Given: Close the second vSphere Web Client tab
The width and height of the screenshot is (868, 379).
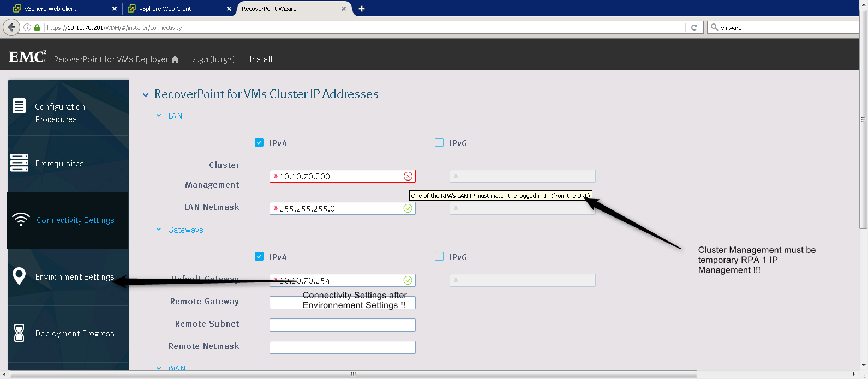Looking at the screenshot, I should click(x=229, y=9).
